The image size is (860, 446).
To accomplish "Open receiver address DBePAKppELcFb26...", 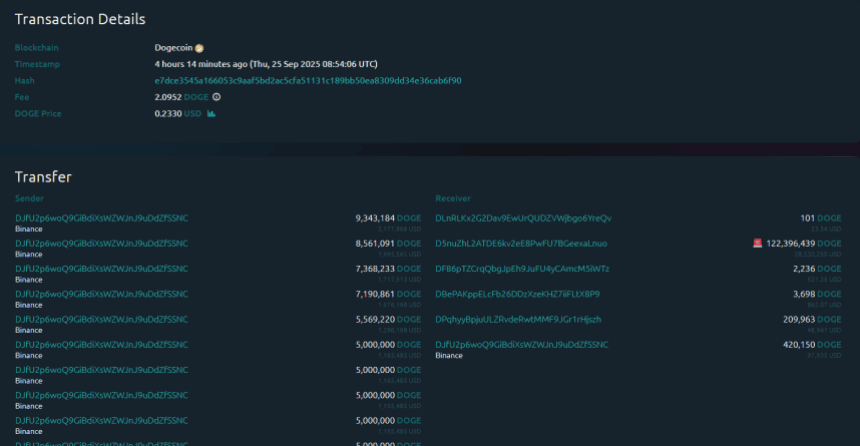I will tap(517, 294).
